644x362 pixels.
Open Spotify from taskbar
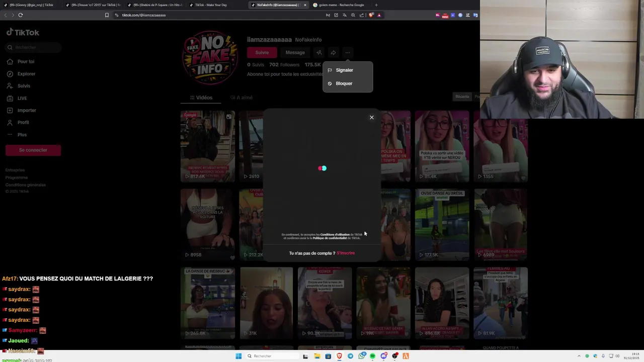pyautogui.click(x=373, y=356)
